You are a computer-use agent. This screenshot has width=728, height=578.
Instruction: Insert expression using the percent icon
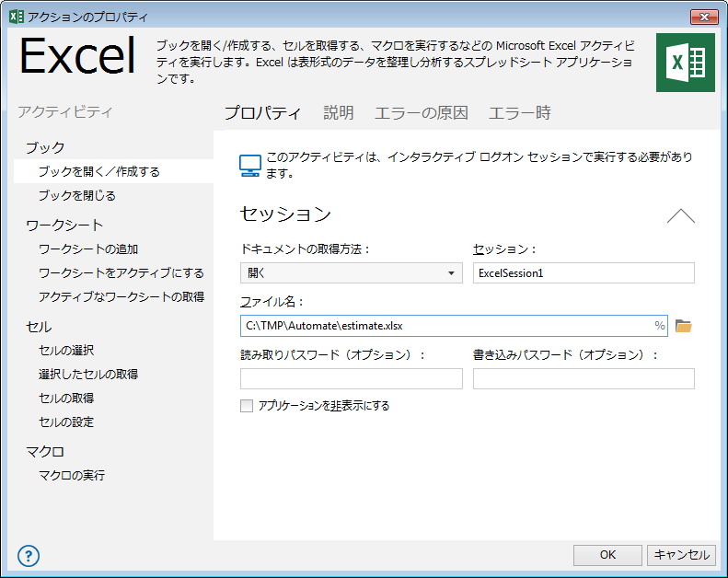click(659, 326)
